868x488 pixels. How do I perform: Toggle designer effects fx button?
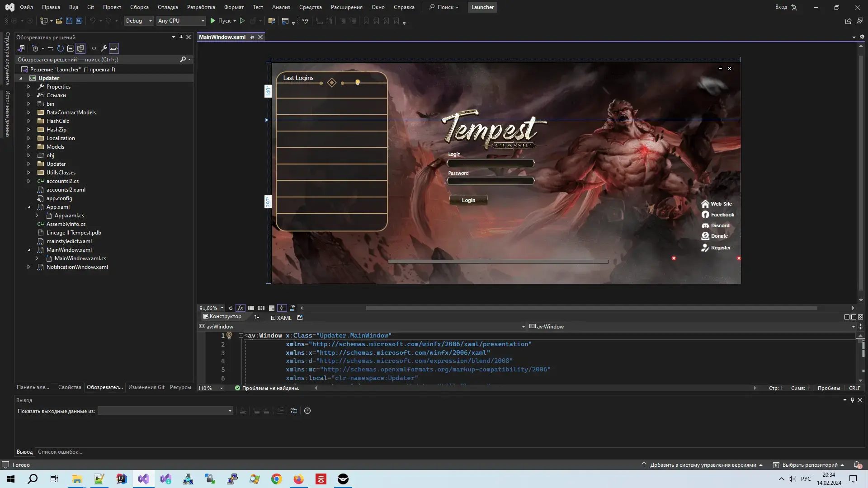point(241,308)
